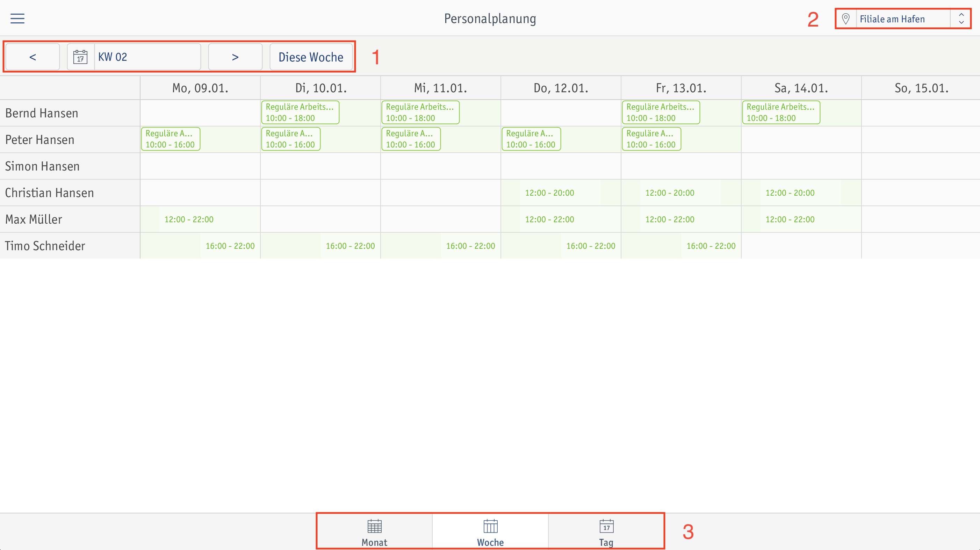Click Timo Schneider's Friday 16:00-22:00 availability

tap(711, 246)
